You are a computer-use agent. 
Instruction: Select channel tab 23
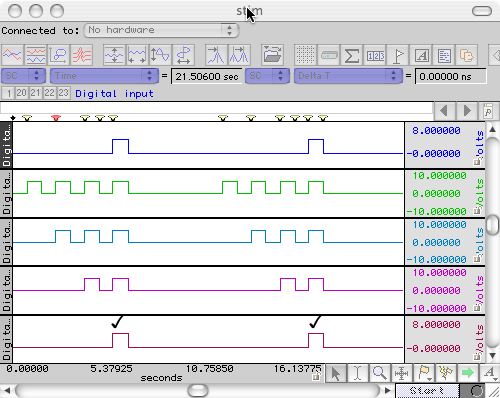(x=63, y=93)
